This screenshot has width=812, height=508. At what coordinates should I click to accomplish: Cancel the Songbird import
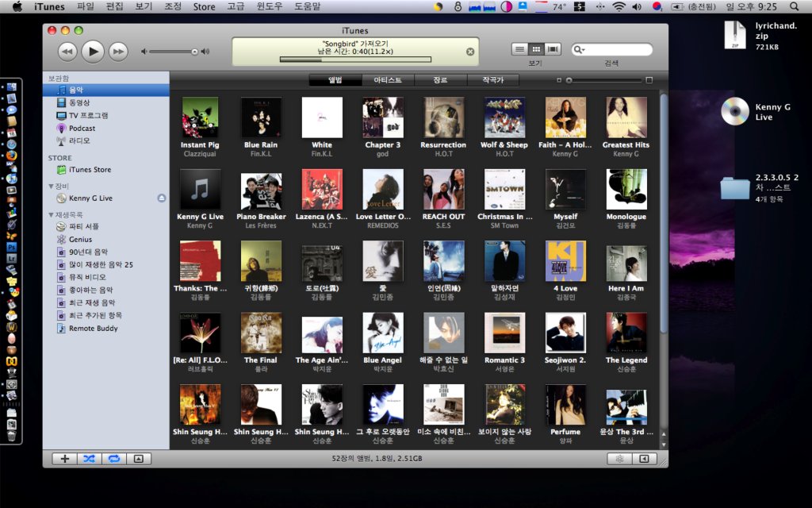pos(470,52)
